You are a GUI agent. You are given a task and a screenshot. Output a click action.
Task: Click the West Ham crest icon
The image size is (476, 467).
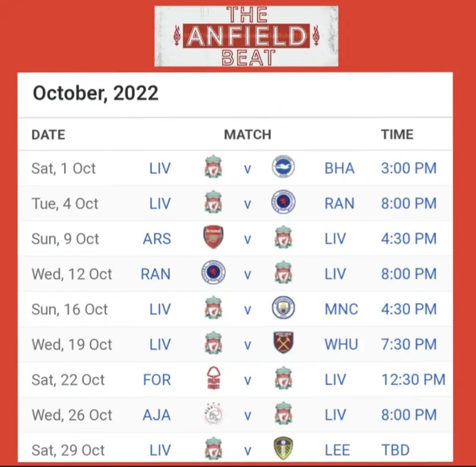(x=283, y=344)
